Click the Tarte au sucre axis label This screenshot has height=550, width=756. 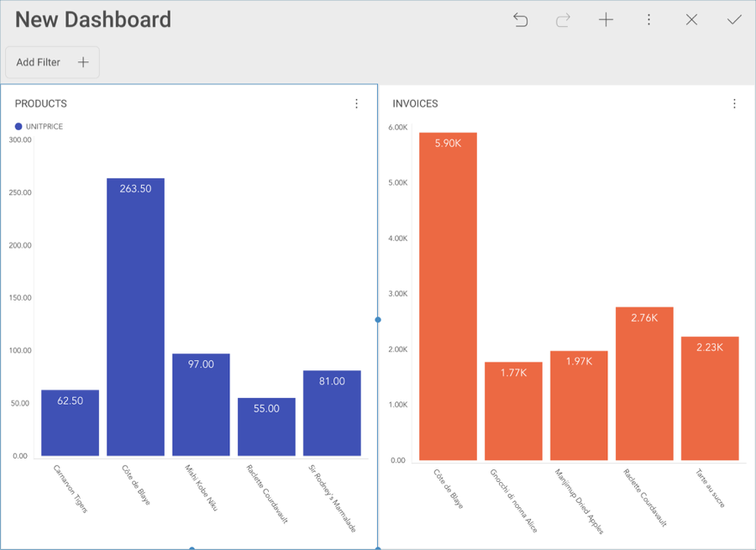click(x=710, y=488)
